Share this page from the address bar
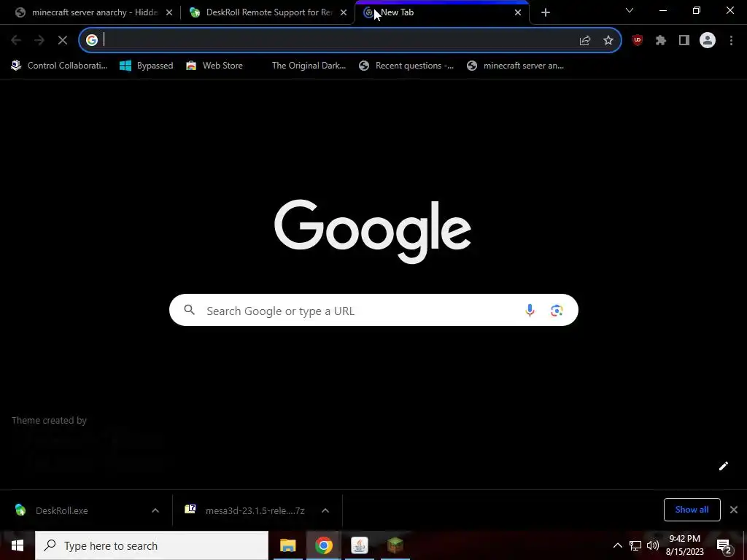 click(585, 41)
